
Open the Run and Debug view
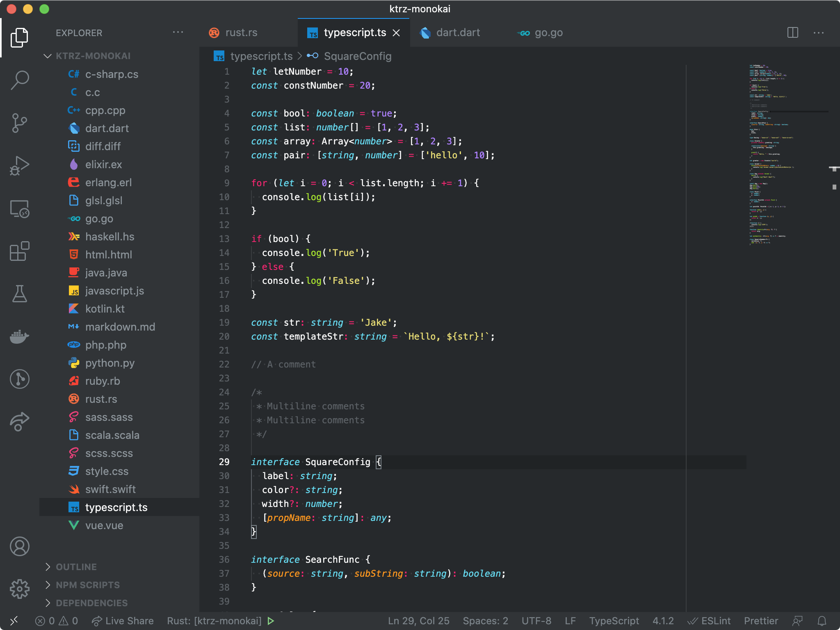(x=19, y=165)
